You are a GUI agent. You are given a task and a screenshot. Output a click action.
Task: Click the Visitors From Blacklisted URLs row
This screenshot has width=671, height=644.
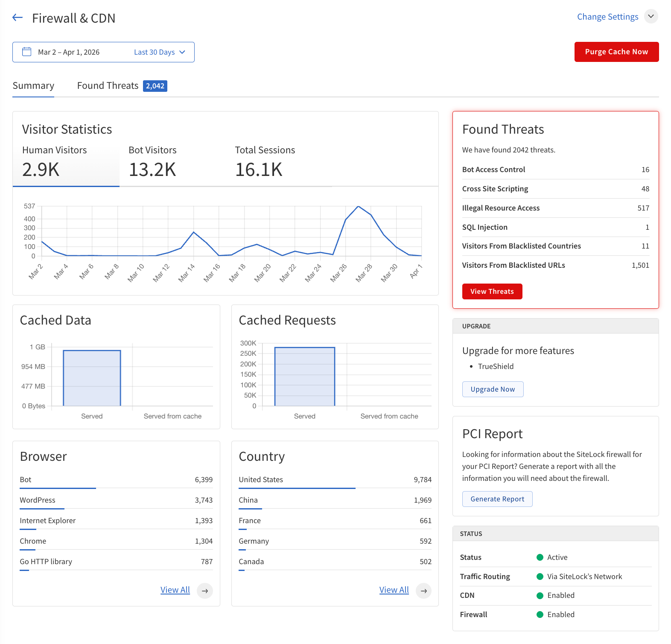click(555, 265)
